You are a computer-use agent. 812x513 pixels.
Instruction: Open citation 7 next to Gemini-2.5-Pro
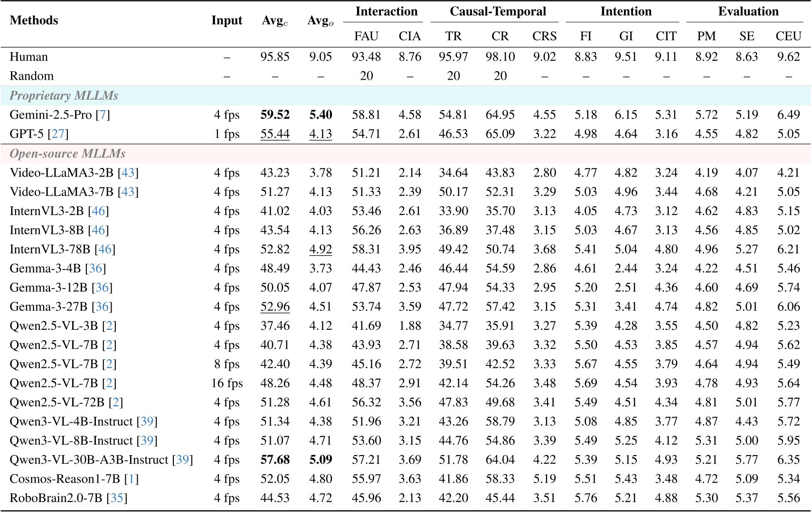coord(103,115)
